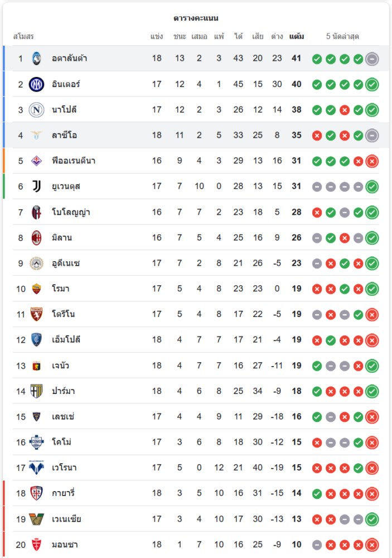This screenshot has width=392, height=558.
Task: Click the Inter Milan club logo
Action: [x=36, y=84]
